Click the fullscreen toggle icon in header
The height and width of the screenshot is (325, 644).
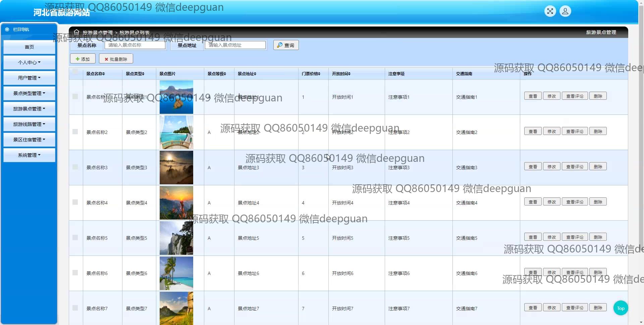click(550, 11)
